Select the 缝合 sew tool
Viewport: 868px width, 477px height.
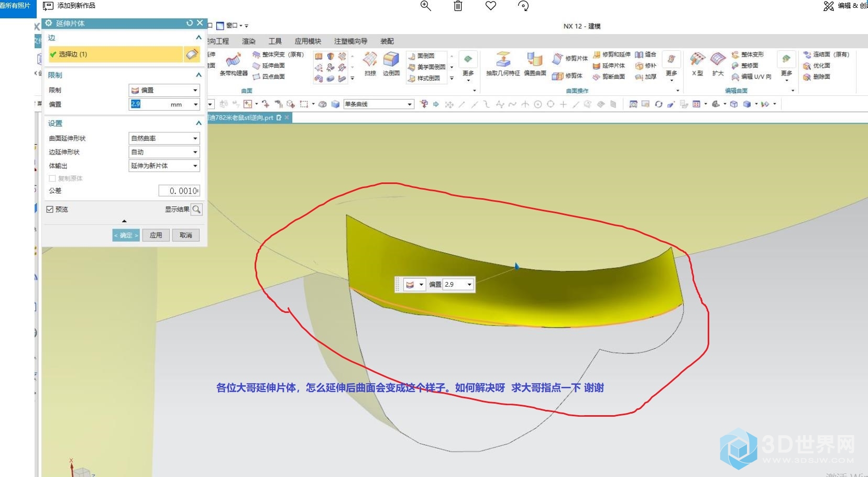point(645,55)
